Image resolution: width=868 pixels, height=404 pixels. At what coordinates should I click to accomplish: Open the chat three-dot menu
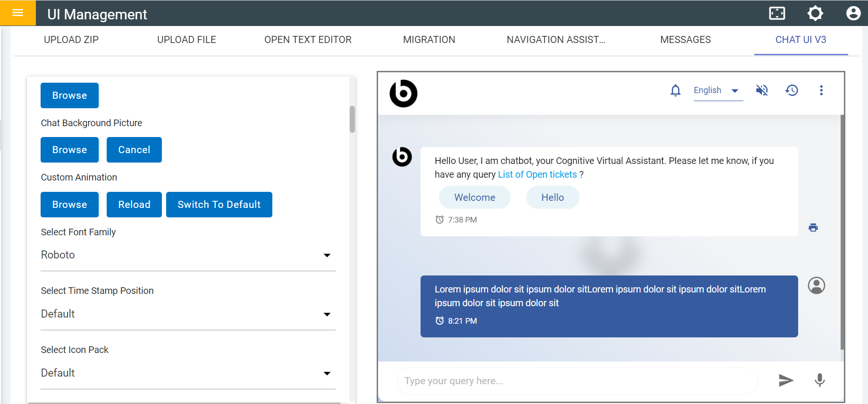pos(821,90)
